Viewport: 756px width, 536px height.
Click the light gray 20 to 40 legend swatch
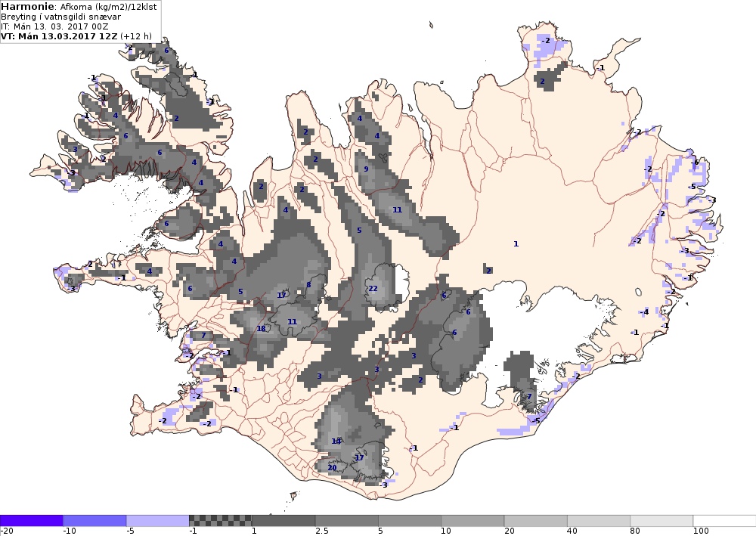(536, 521)
